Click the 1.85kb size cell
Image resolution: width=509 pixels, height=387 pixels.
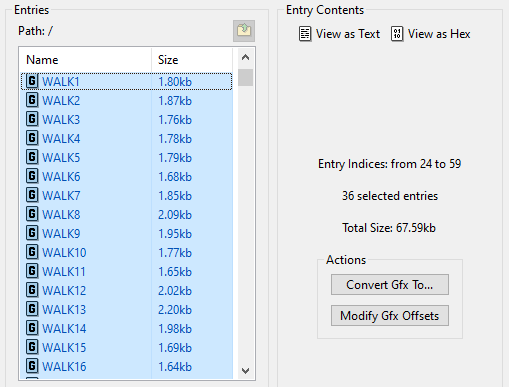pyautogui.click(x=175, y=196)
